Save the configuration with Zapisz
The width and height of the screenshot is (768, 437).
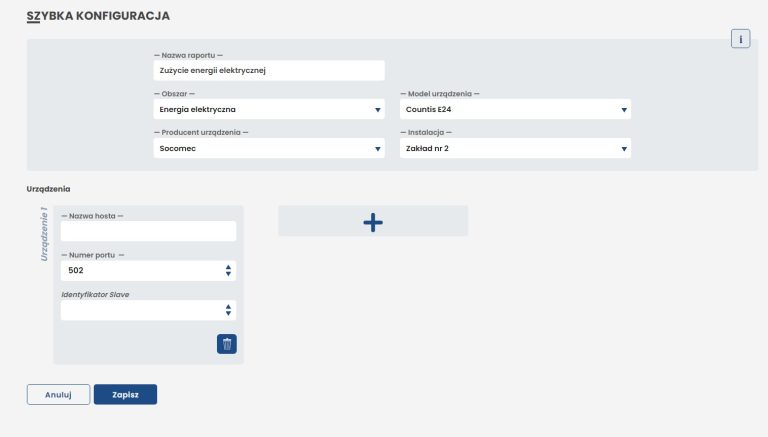[125, 394]
